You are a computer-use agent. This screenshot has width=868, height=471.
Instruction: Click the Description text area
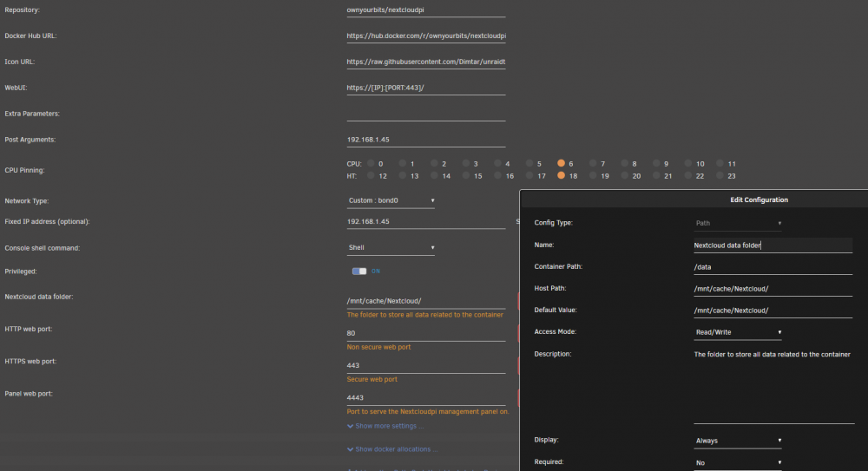[x=774, y=386]
